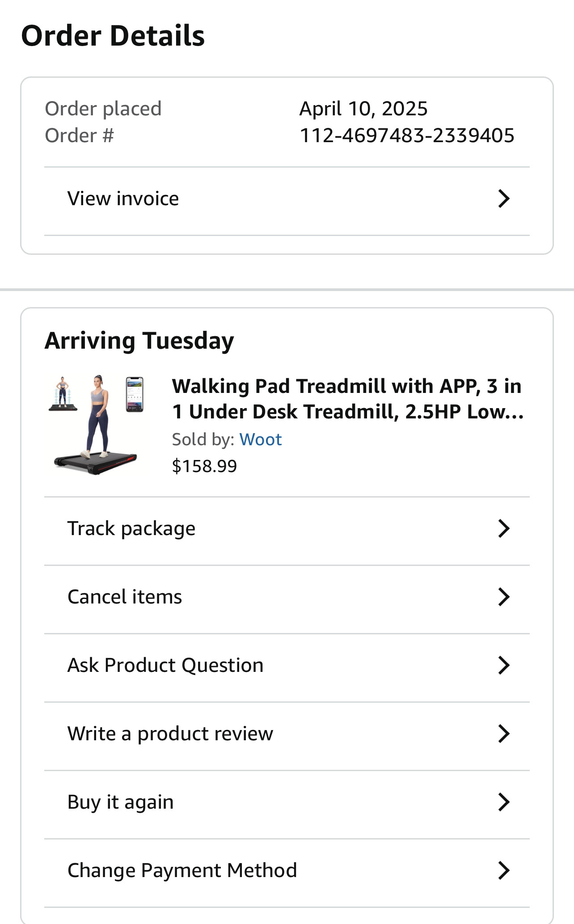Click the Arriving Tuesday heading
The height and width of the screenshot is (924, 574).
(139, 341)
